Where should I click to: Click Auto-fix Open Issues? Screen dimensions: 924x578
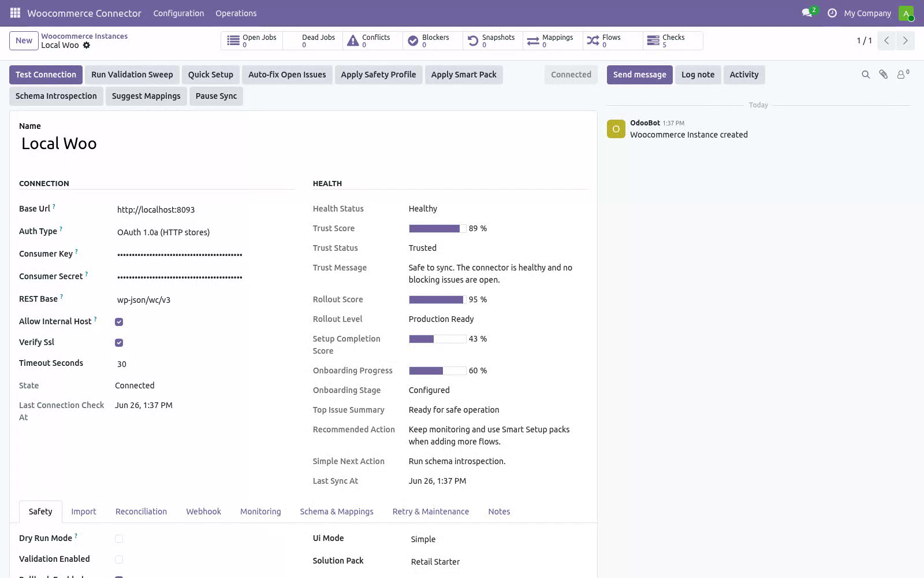point(287,75)
